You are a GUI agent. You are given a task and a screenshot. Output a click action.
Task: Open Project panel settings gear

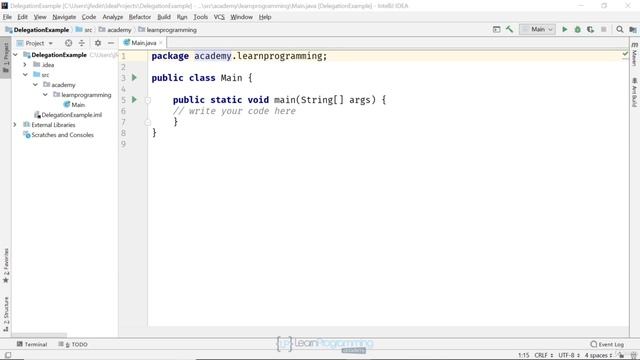click(x=98, y=43)
